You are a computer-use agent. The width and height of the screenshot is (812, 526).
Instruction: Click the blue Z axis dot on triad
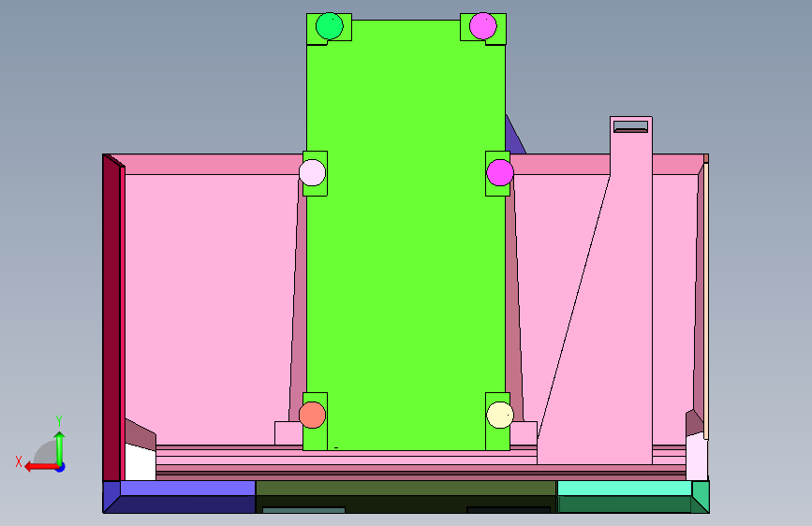(61, 467)
